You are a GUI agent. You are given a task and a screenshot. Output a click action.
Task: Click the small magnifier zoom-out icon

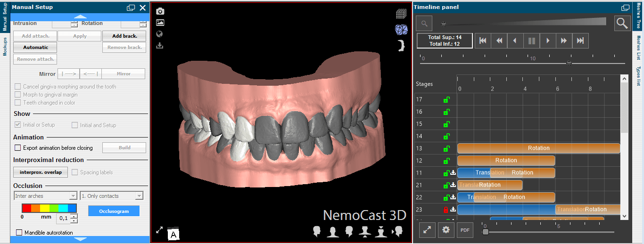(x=424, y=23)
